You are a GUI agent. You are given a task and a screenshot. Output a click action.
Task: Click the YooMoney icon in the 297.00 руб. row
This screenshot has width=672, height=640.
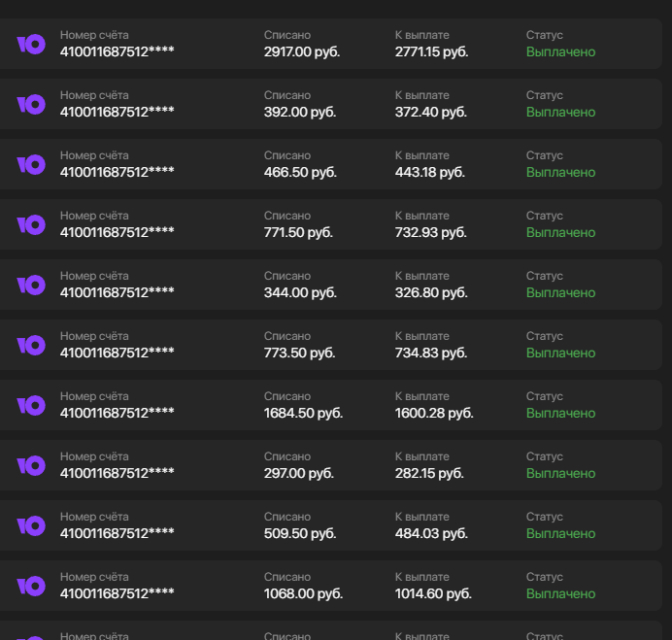(x=31, y=465)
